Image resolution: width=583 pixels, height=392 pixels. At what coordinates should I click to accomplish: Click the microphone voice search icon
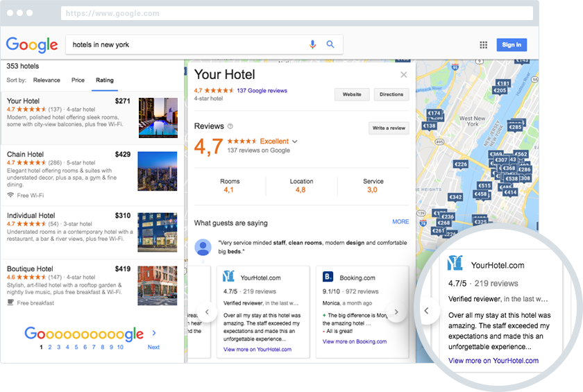pyautogui.click(x=313, y=44)
